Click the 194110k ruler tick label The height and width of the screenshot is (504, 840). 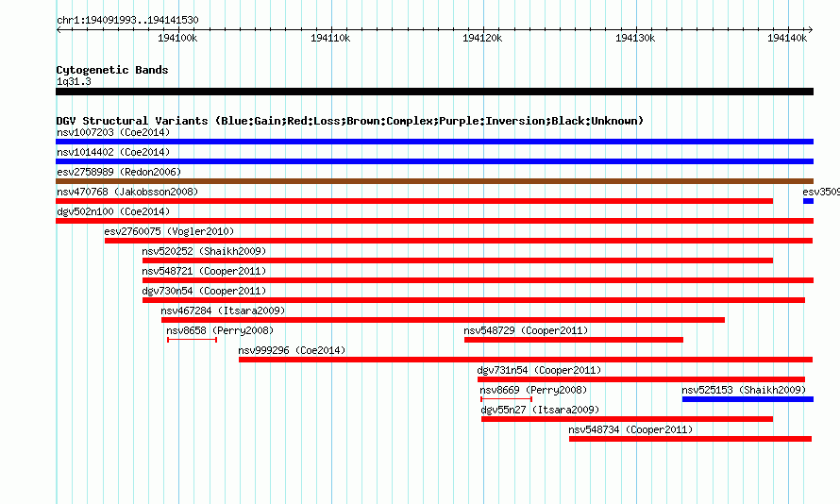tap(330, 38)
